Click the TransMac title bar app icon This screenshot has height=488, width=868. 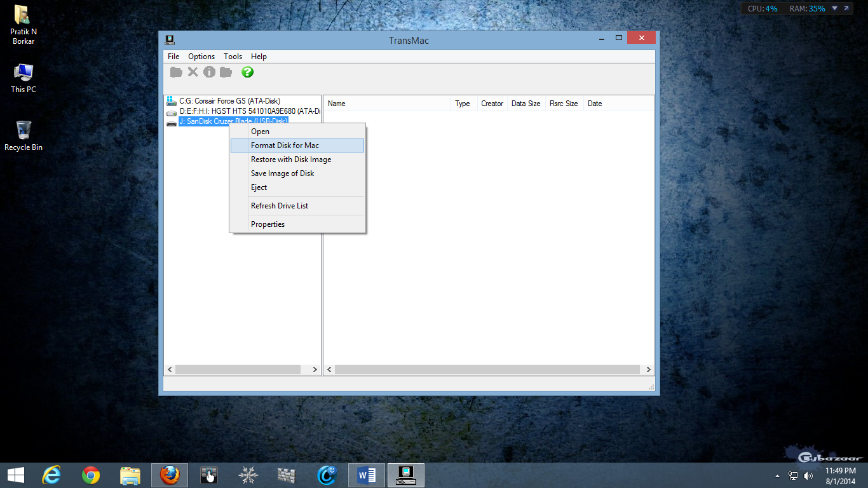(170, 40)
